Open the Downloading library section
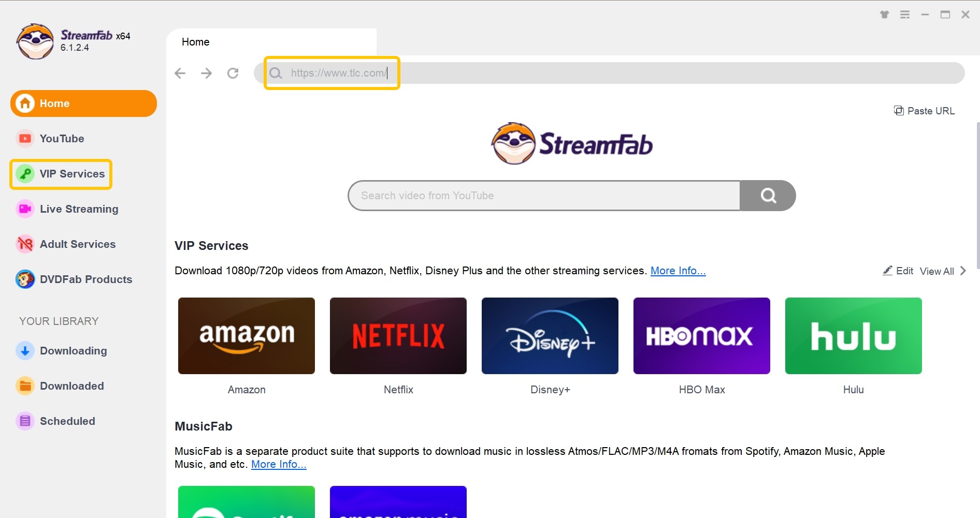Image resolution: width=980 pixels, height=518 pixels. pos(73,350)
